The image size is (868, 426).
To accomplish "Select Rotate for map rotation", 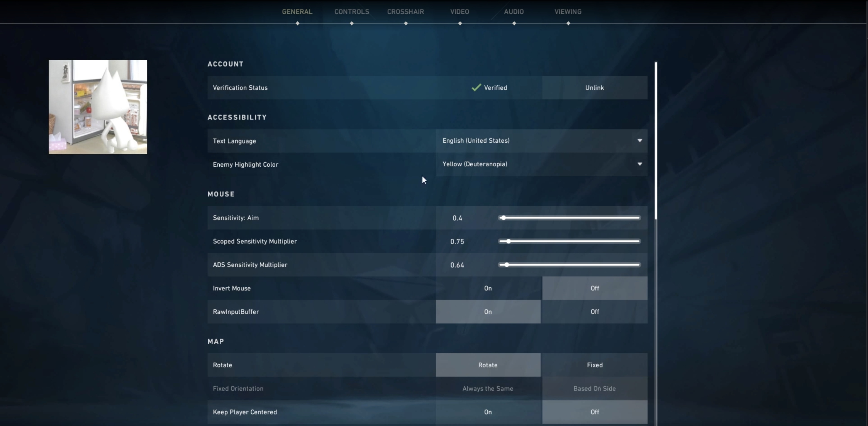I will (488, 365).
